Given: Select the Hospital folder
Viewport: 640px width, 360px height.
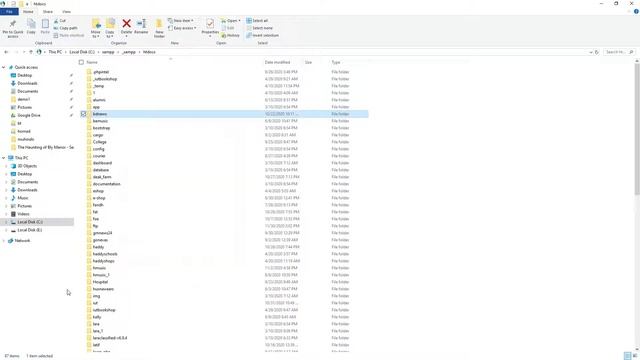Looking at the screenshot, I should click(x=100, y=282).
